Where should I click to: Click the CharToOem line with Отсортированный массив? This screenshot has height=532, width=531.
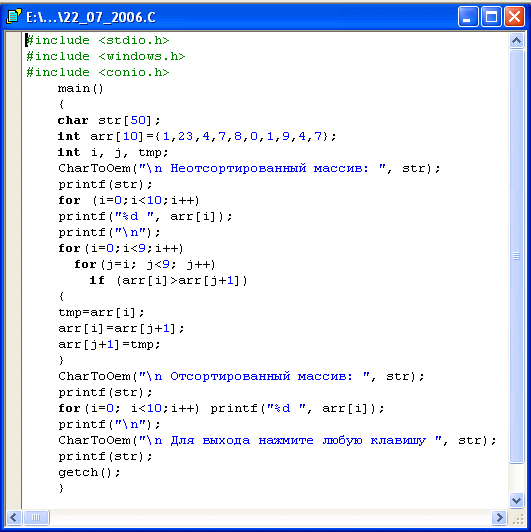point(241,376)
